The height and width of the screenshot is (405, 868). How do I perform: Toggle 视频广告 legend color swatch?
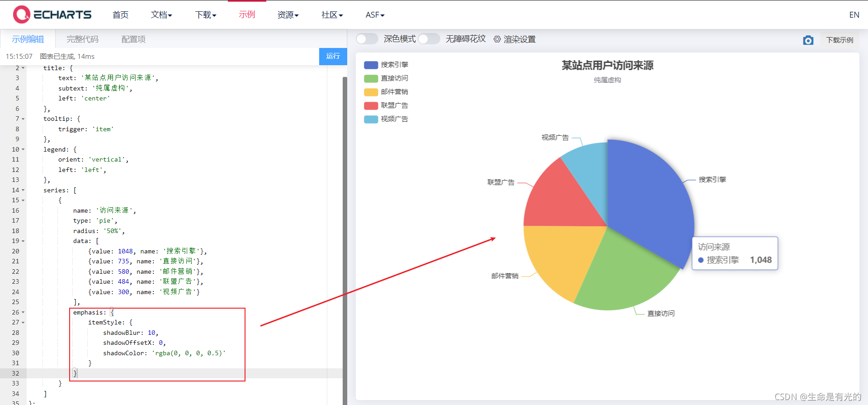[371, 119]
